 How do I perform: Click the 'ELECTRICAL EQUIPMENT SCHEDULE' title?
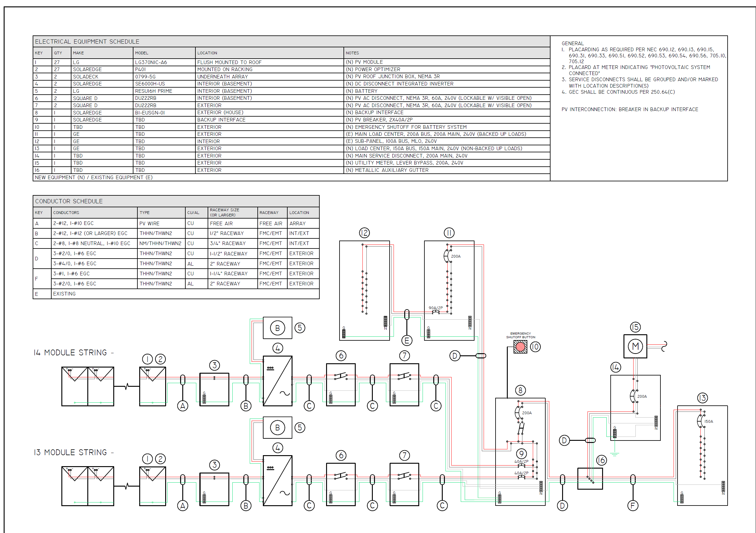87,42
